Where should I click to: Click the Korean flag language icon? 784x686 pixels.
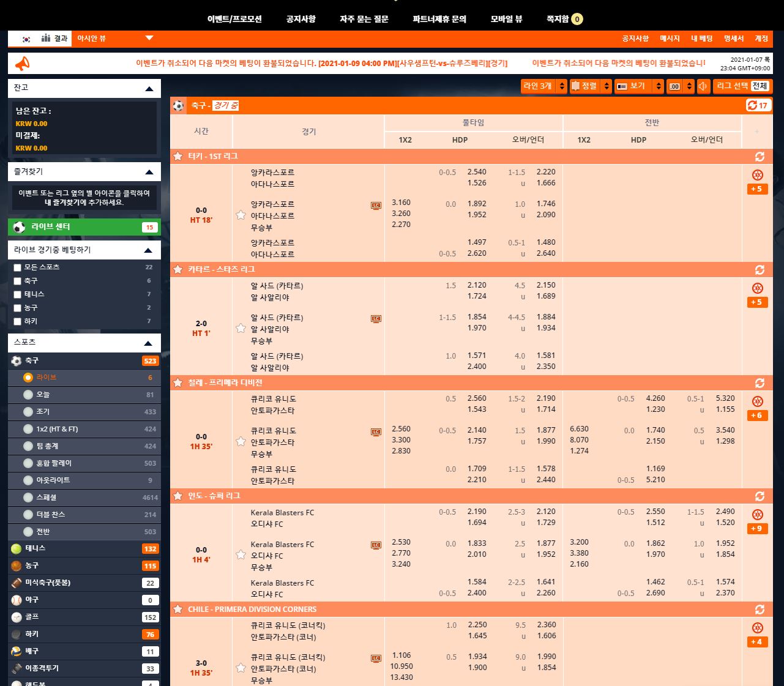click(x=26, y=39)
